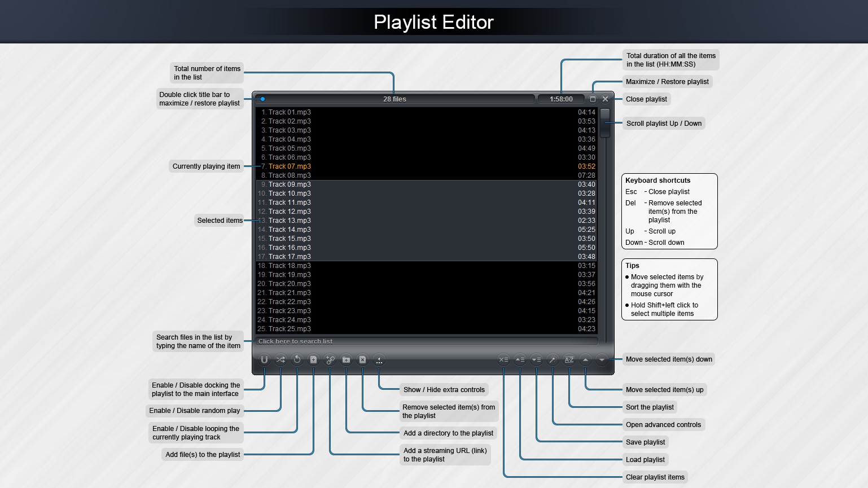The width and height of the screenshot is (868, 488).
Task: Add a directory to the playlist
Action: [345, 359]
